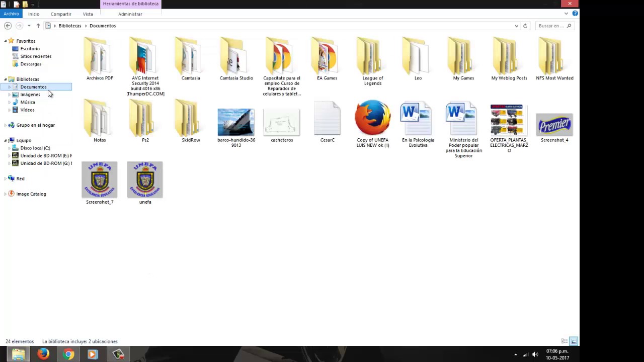This screenshot has height=362, width=644.
Task: Select the Camtasia folder
Action: (x=191, y=59)
